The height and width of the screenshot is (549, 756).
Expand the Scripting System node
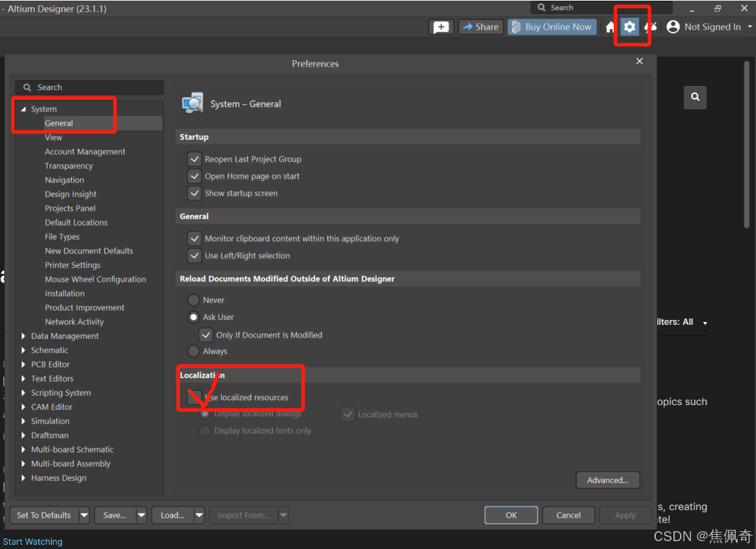tap(23, 393)
